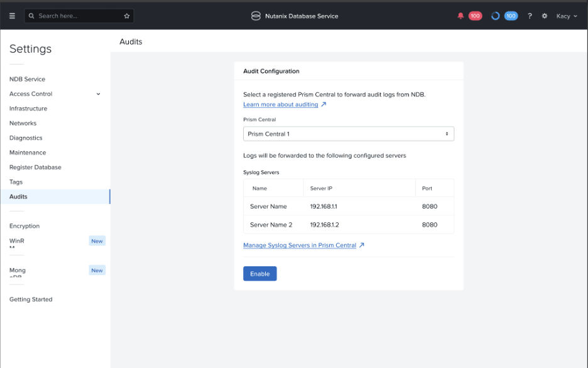Click the 'Server Name 2' table cell
This screenshot has height=368, width=588.
click(271, 225)
